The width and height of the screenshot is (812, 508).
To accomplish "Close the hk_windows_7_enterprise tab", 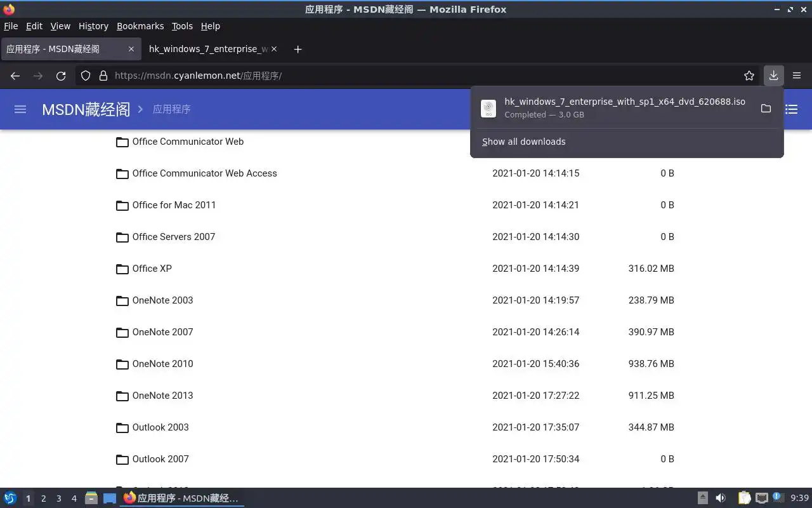I will 274,49.
